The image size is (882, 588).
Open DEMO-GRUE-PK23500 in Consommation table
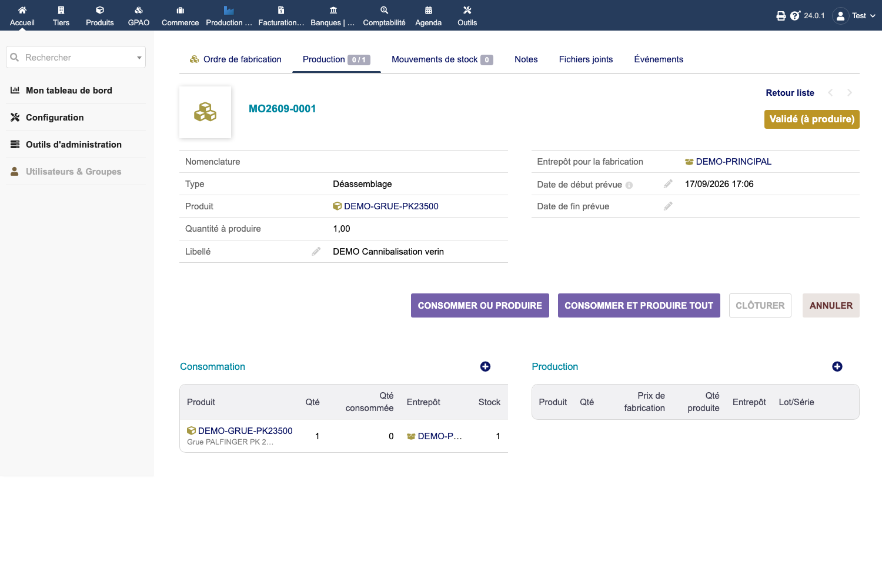[240, 431]
